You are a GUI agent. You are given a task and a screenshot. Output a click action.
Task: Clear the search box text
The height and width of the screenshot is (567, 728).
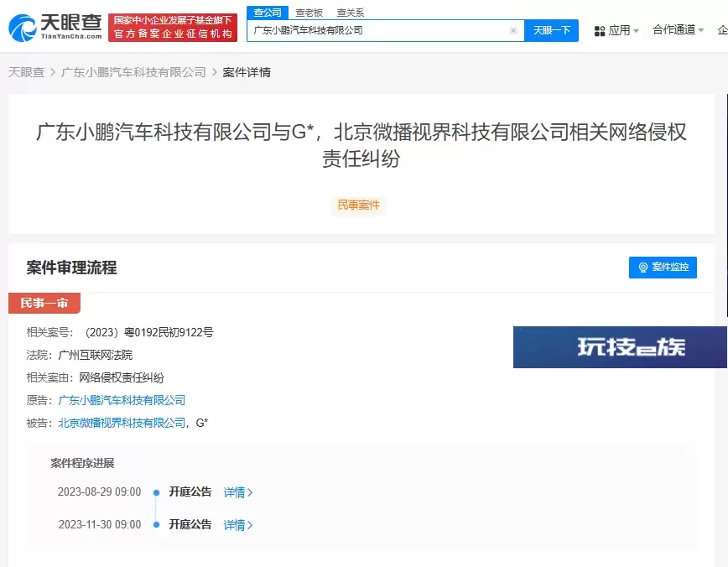point(513,31)
